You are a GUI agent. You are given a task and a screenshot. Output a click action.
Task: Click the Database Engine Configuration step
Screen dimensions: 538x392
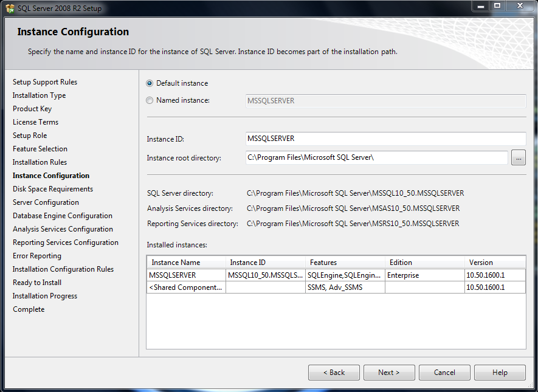(x=63, y=216)
